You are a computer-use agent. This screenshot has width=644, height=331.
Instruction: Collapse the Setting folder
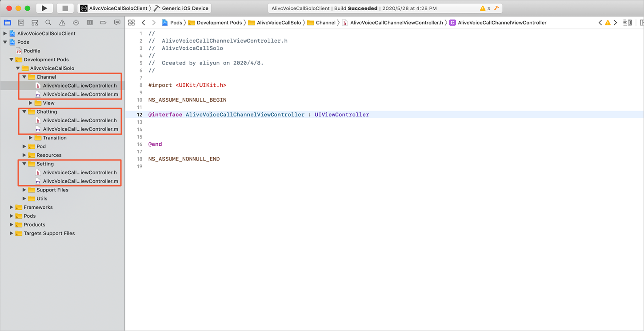[x=24, y=164]
